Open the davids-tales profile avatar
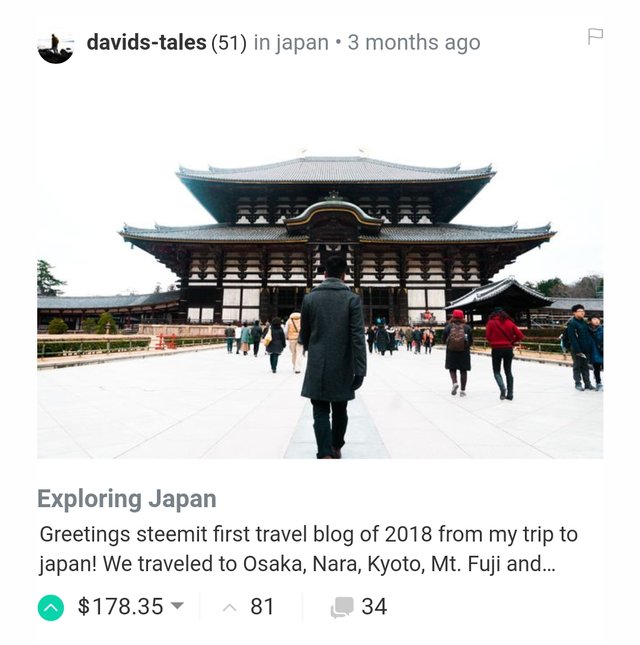This screenshot has width=640, height=645. tap(56, 46)
